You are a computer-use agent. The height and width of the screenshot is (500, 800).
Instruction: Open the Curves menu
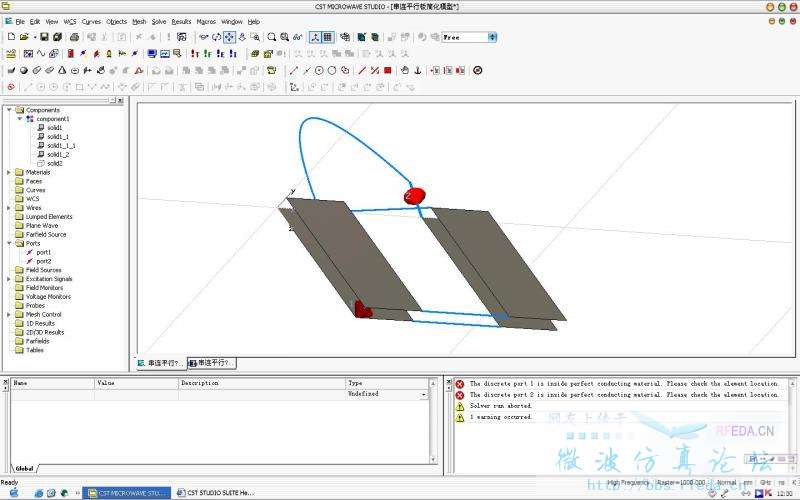(x=91, y=21)
